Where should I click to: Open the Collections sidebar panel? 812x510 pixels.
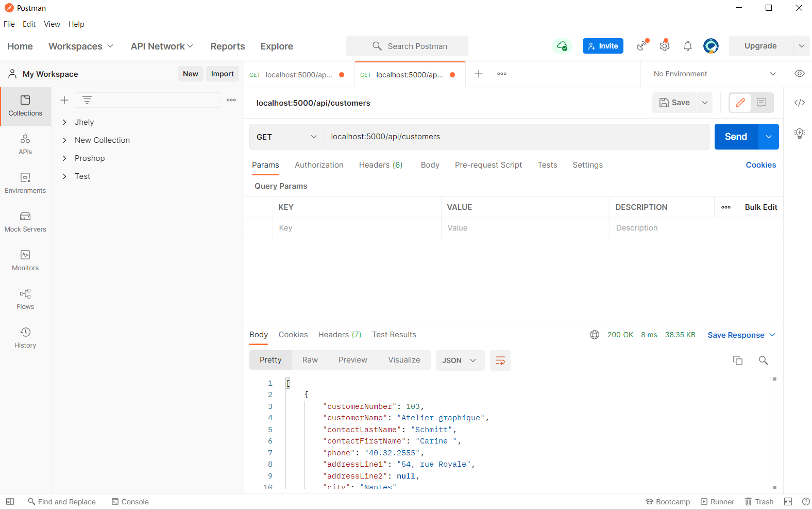point(25,106)
